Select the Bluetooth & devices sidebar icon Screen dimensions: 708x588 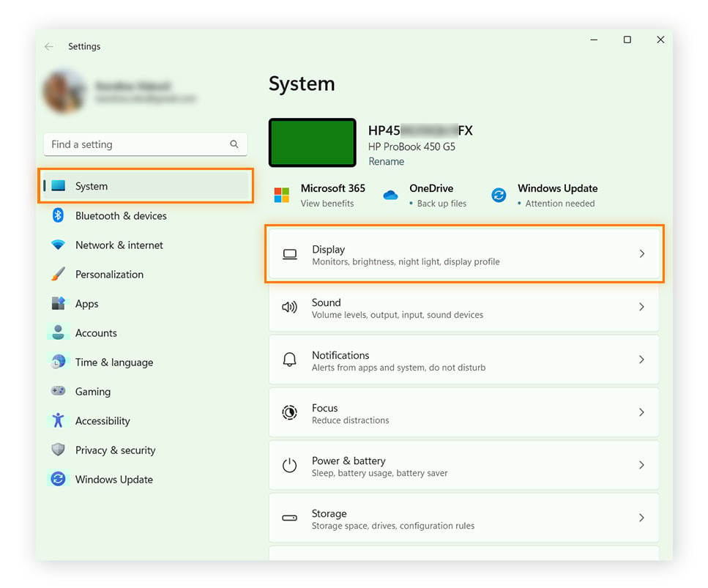(58, 215)
